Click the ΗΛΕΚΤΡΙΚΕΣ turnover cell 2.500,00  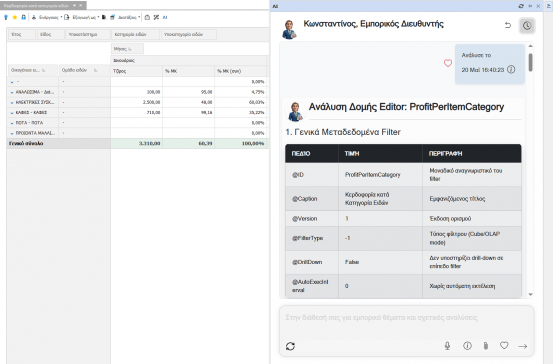[x=136, y=102]
